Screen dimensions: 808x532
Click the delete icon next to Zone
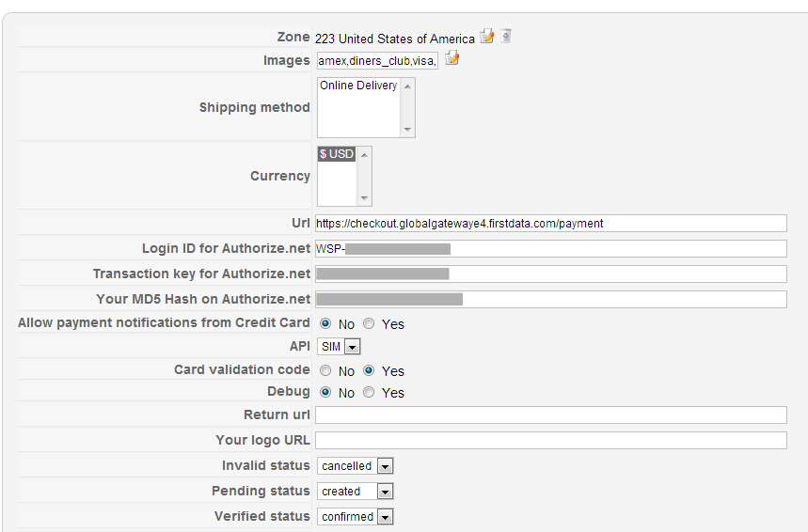pos(506,37)
